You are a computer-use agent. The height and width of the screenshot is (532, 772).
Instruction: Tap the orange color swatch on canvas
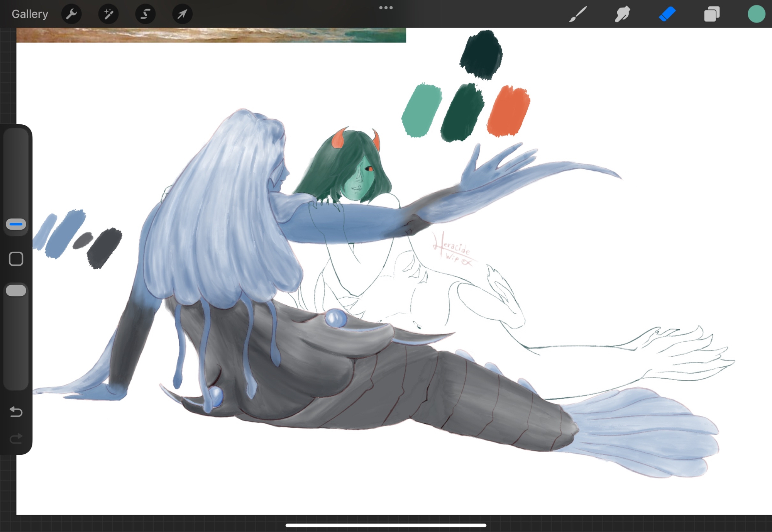click(x=508, y=112)
